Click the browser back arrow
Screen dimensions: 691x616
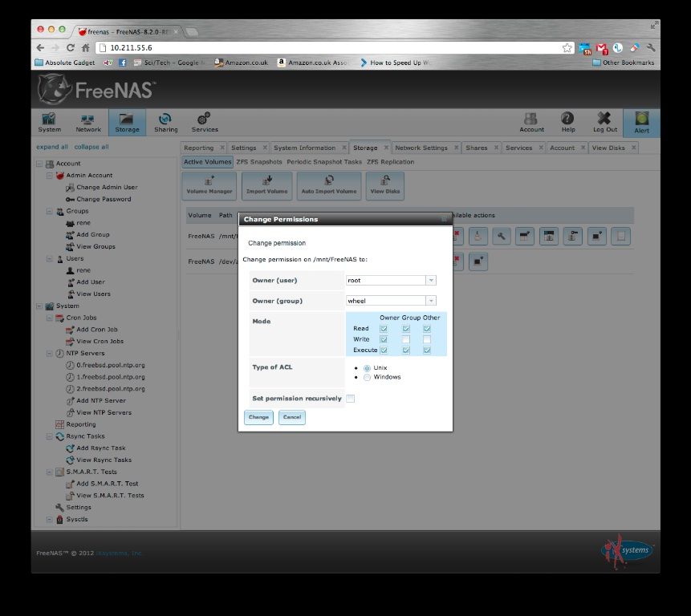[41, 47]
